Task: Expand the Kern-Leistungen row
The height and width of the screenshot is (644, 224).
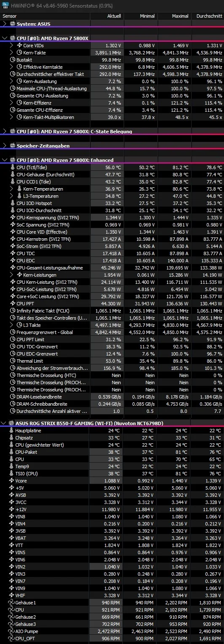Action: coord(11,275)
